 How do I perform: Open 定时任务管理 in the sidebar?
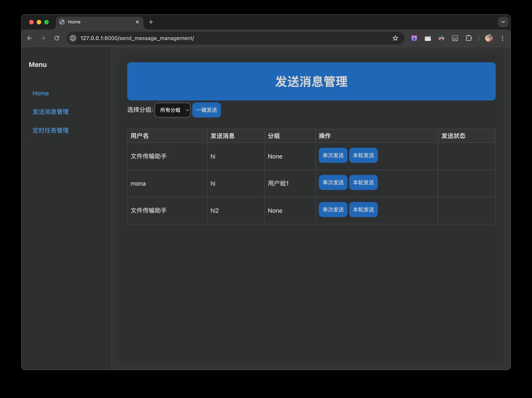pos(51,130)
